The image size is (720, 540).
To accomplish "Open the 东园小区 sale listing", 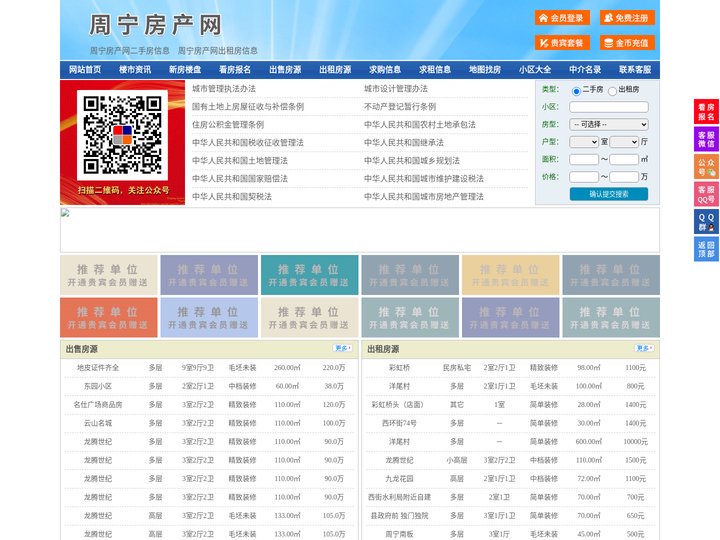I will pyautogui.click(x=98, y=386).
